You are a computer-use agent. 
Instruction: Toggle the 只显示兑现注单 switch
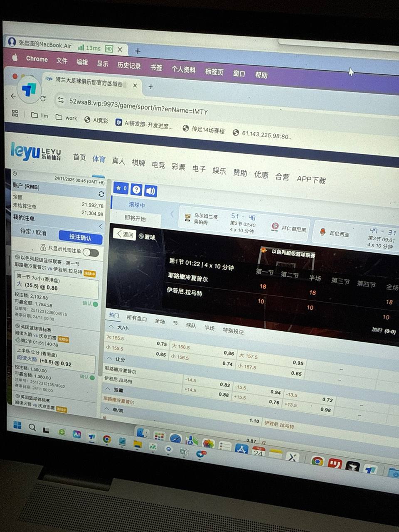91,252
